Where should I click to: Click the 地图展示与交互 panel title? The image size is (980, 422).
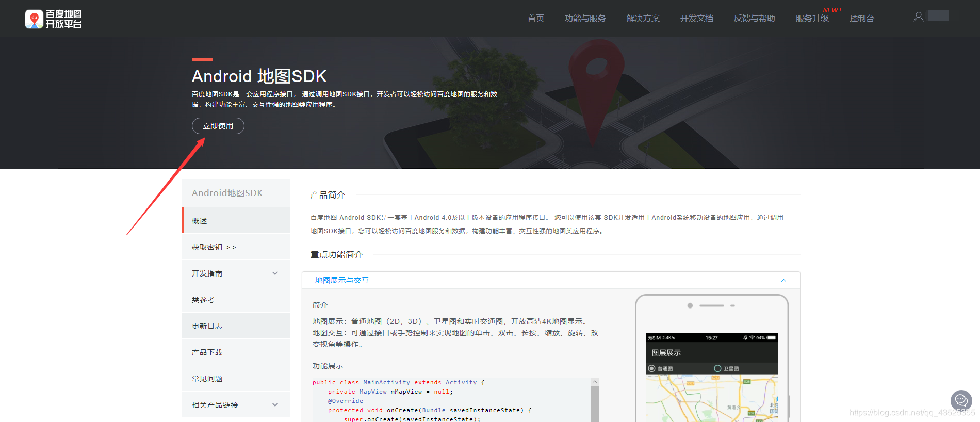tap(342, 280)
